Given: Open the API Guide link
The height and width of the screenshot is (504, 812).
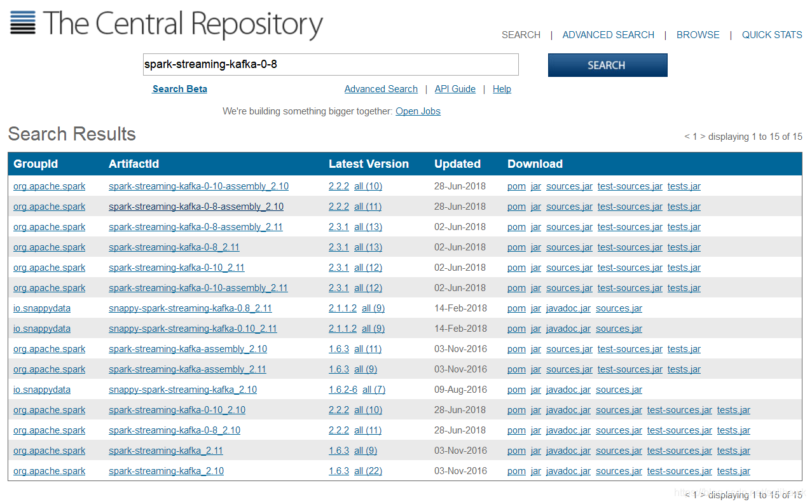Looking at the screenshot, I should pyautogui.click(x=455, y=89).
